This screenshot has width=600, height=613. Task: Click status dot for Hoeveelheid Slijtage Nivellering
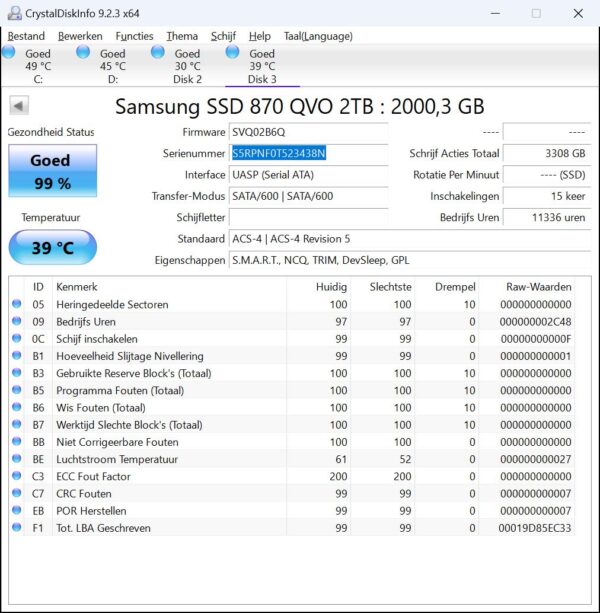click(x=16, y=355)
